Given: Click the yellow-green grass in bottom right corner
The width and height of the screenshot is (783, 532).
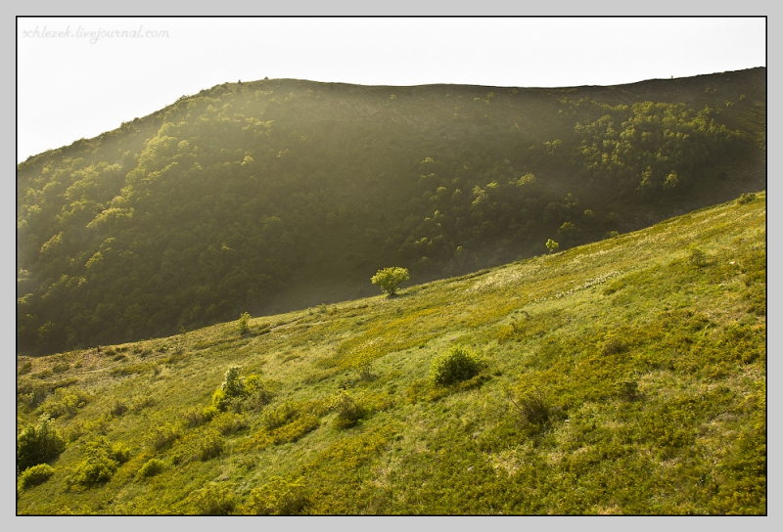Looking at the screenshot, I should point(705,479).
